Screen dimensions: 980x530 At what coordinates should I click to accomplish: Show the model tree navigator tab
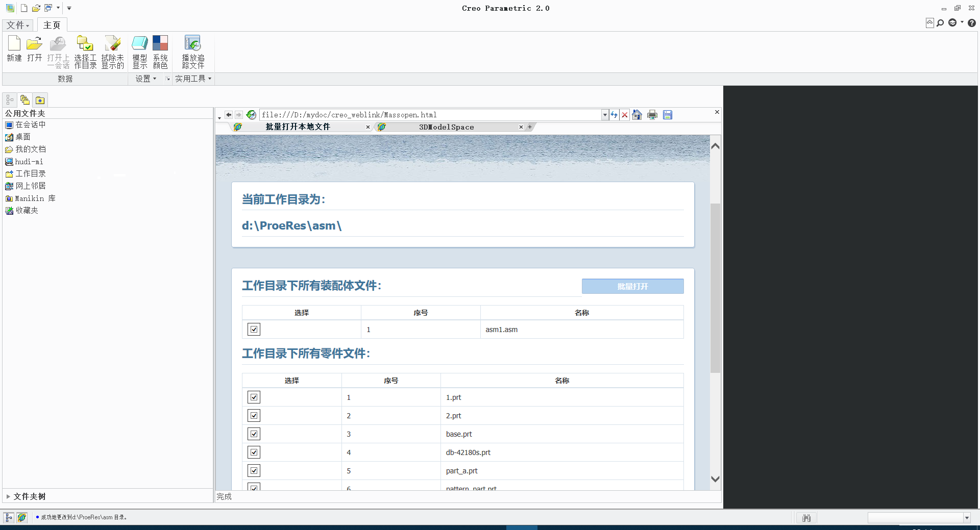(x=10, y=100)
